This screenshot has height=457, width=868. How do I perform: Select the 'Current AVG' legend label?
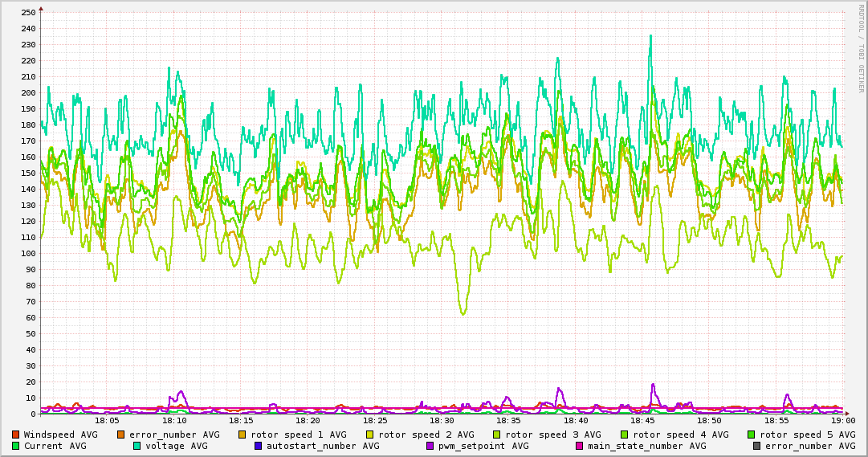[55, 446]
